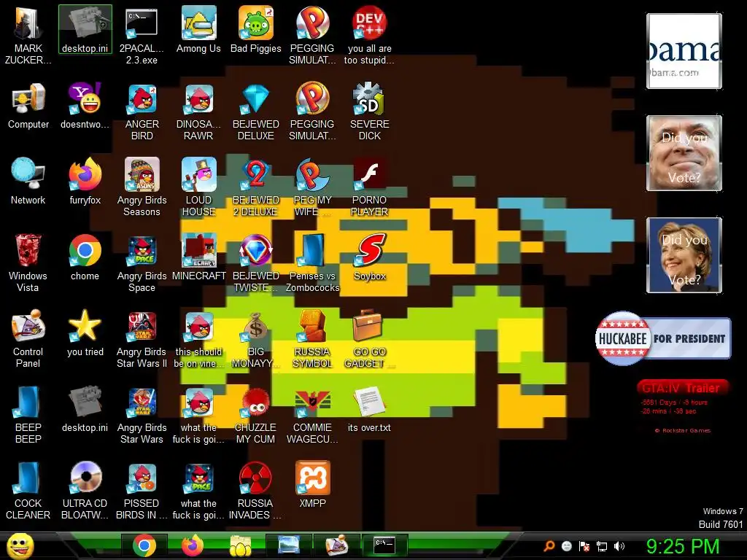Open Angry Birds Space
747x560 pixels.
click(142, 262)
